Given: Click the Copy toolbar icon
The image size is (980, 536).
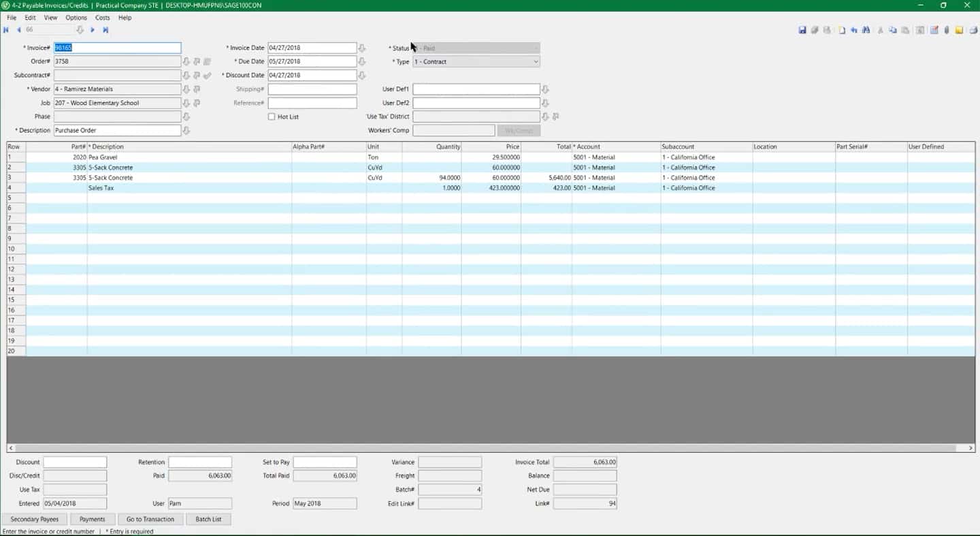Looking at the screenshot, I should pos(892,30).
